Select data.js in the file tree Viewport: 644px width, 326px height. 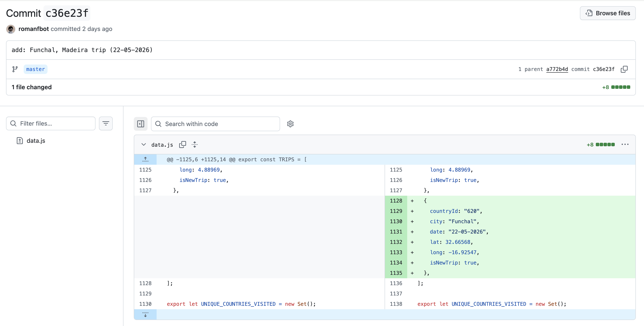pos(36,141)
